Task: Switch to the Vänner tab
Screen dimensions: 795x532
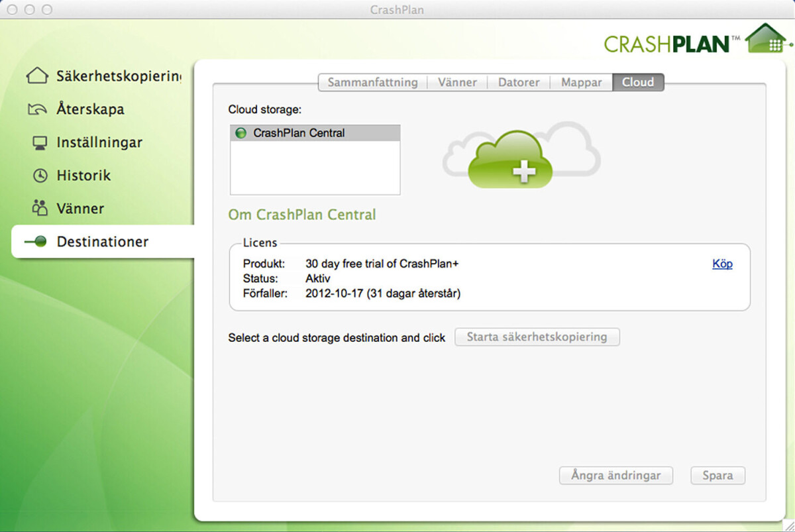Action: coord(457,83)
